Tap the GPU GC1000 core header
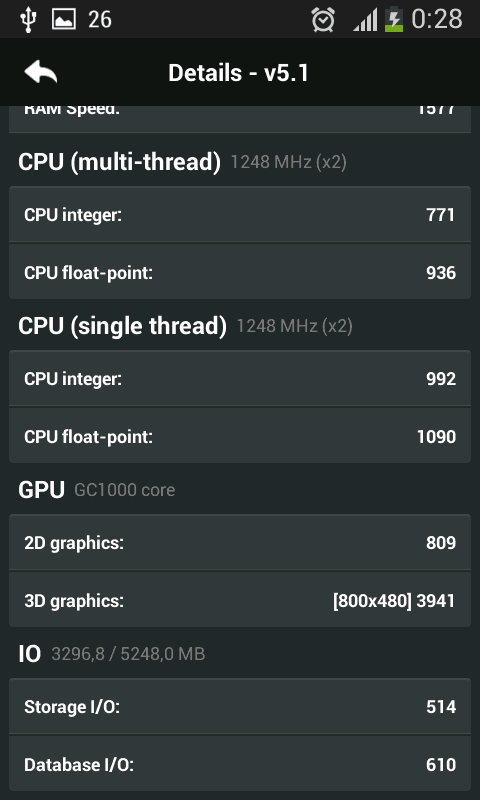The image size is (480, 800). tap(96, 490)
